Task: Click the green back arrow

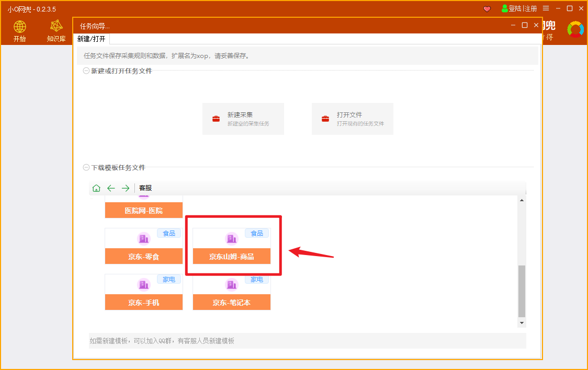Action: (x=111, y=188)
